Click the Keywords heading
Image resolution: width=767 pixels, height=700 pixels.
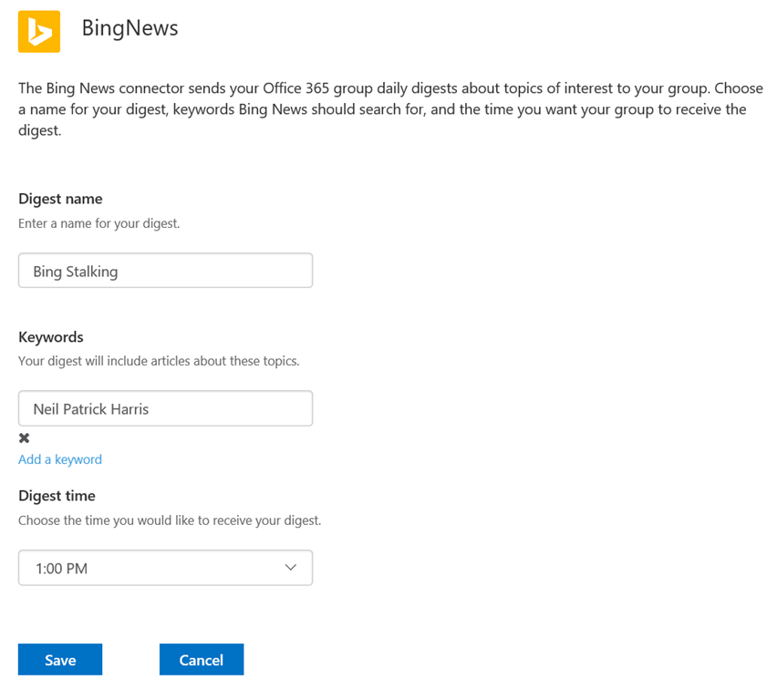(51, 337)
